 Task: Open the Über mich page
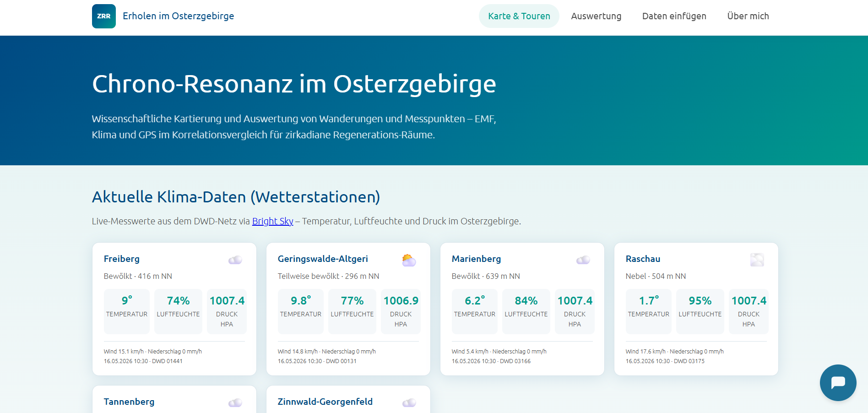pyautogui.click(x=748, y=16)
